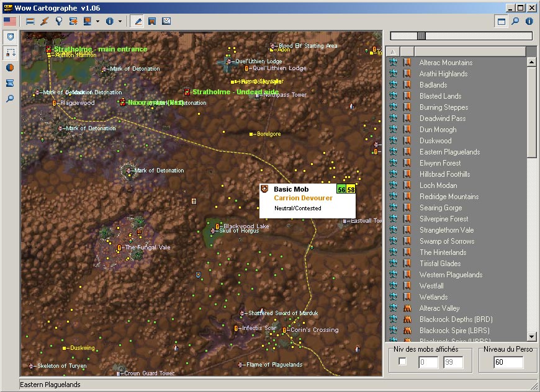Screen dimensions: 540x392
Task: Select Deadwind Pass in the zone list
Action: 443,118
